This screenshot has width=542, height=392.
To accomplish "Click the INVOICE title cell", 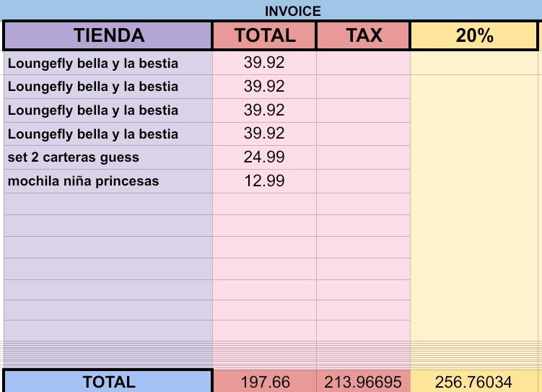I will tap(292, 11).
